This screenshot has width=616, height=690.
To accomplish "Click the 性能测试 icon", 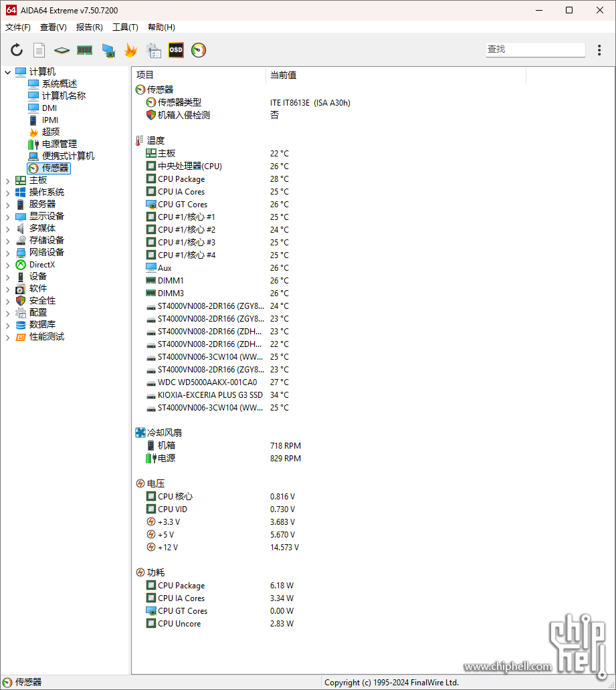I will tap(20, 337).
